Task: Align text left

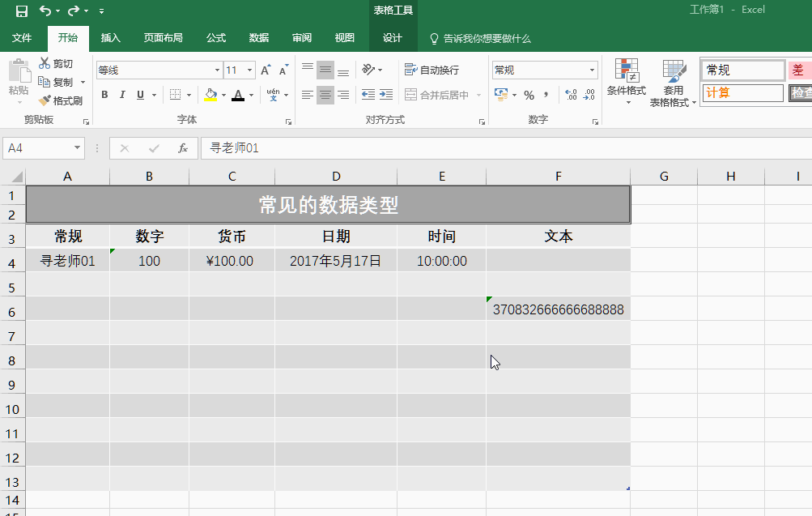Action: coord(308,95)
